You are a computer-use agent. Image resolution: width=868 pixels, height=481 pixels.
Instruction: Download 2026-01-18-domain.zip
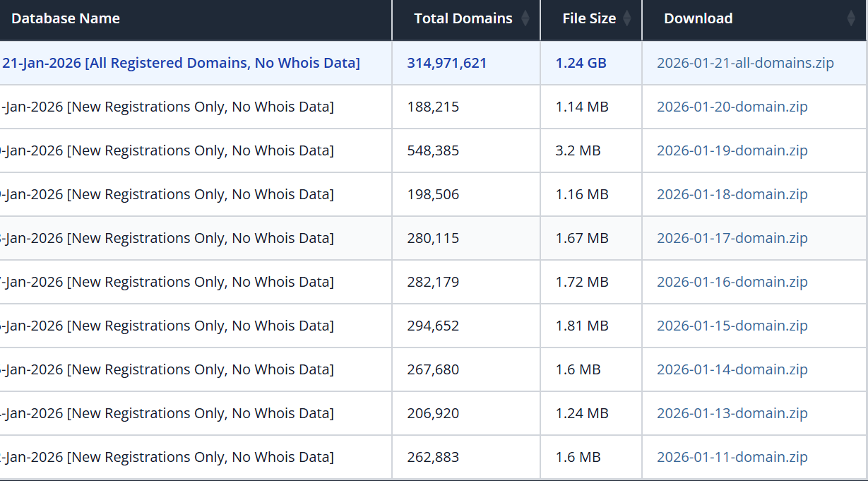732,194
